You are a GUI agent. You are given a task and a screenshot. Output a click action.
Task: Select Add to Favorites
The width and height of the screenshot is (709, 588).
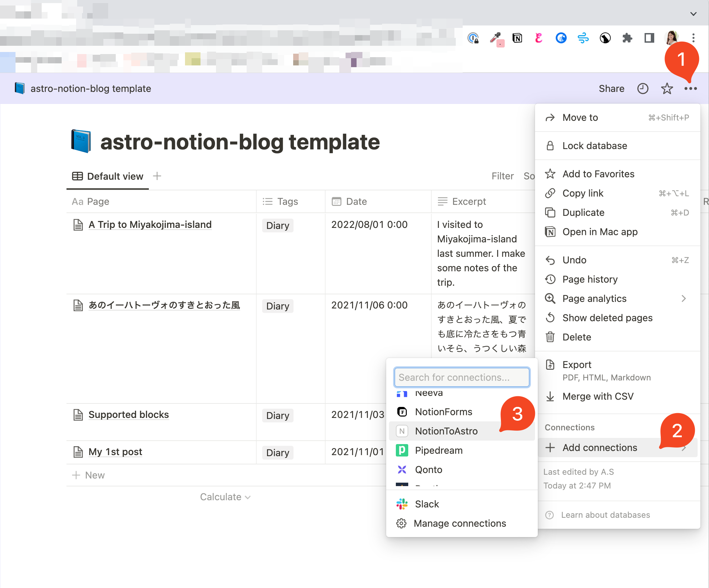(617, 174)
